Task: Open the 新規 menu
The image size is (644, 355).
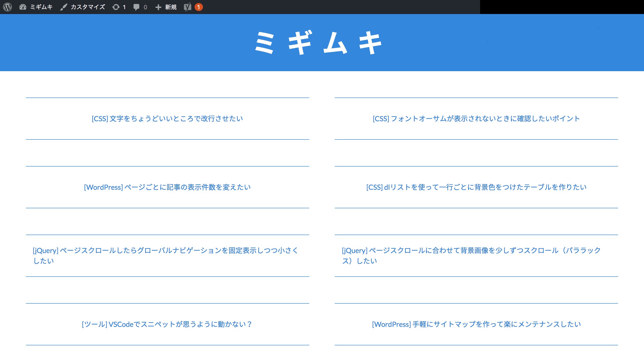Action: click(x=171, y=7)
